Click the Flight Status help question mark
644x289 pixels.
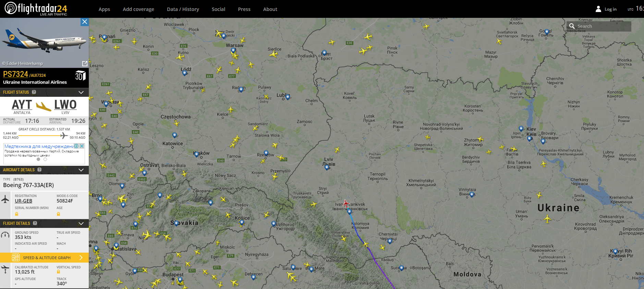coord(34,92)
